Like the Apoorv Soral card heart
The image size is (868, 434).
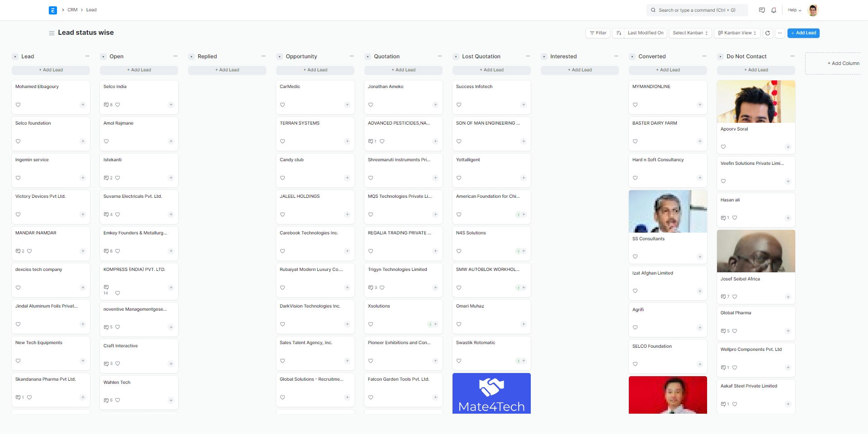[723, 147]
